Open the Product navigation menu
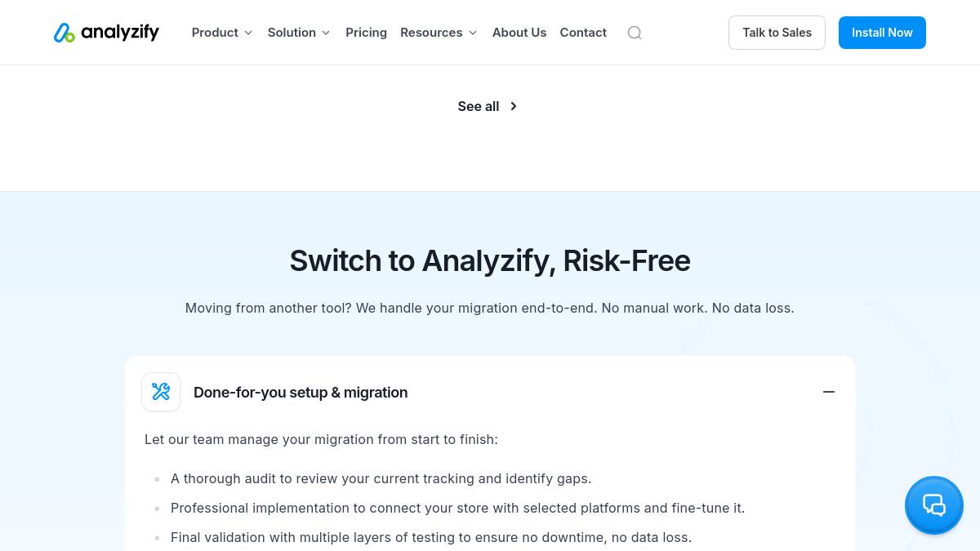The width and height of the screenshot is (980, 551). (x=222, y=33)
